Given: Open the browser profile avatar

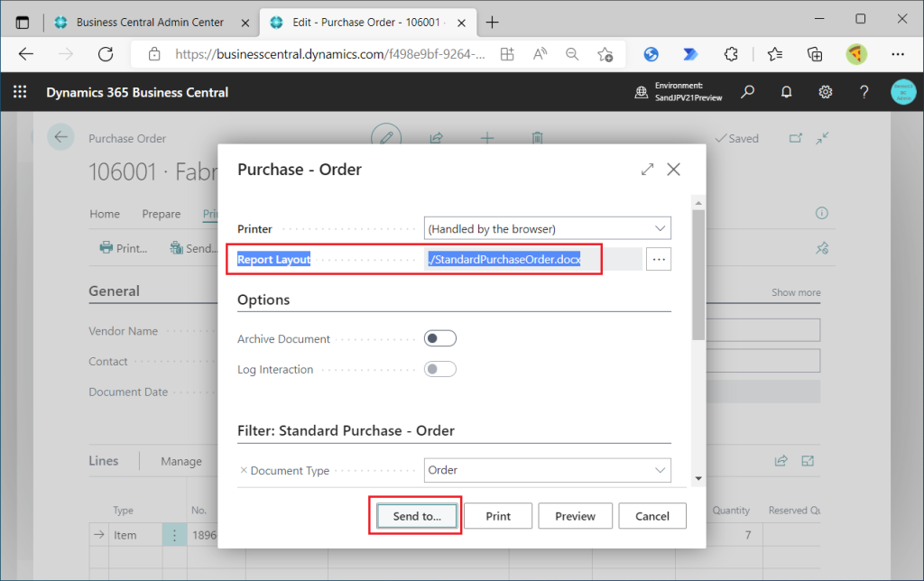Looking at the screenshot, I should click(x=856, y=54).
